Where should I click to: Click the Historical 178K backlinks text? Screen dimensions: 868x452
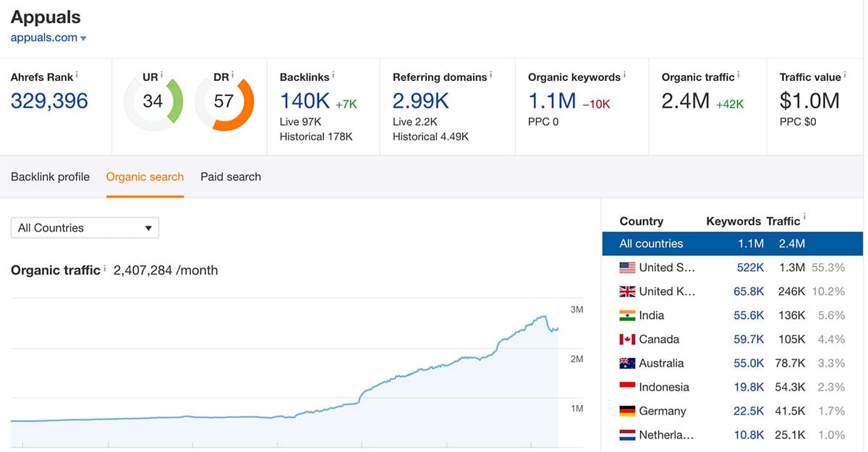click(316, 136)
